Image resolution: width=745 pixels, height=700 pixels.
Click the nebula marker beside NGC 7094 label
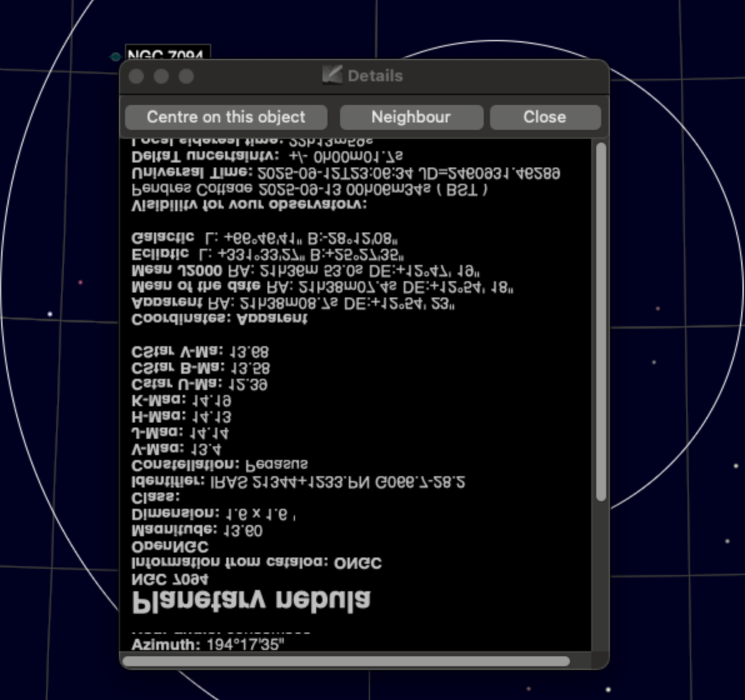coord(116,57)
